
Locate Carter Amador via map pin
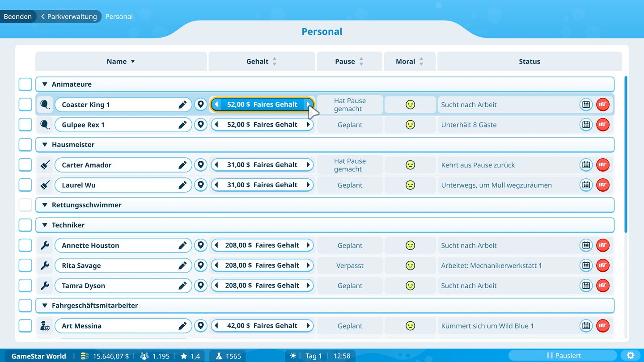tap(201, 165)
